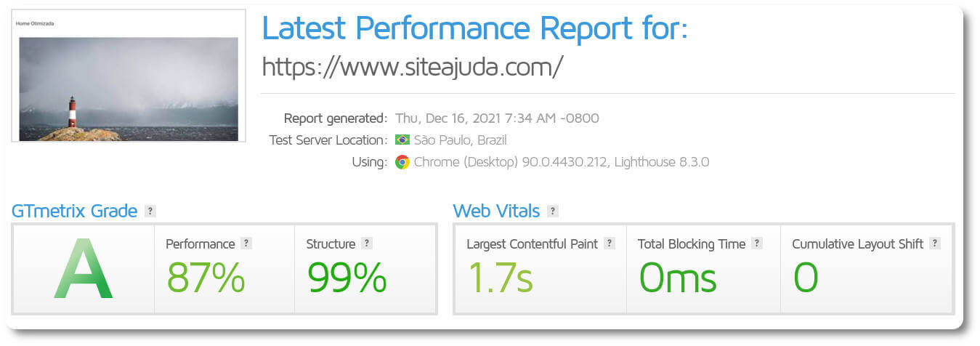Click the question mark next to Web Vitals
The image size is (980, 346).
553,212
